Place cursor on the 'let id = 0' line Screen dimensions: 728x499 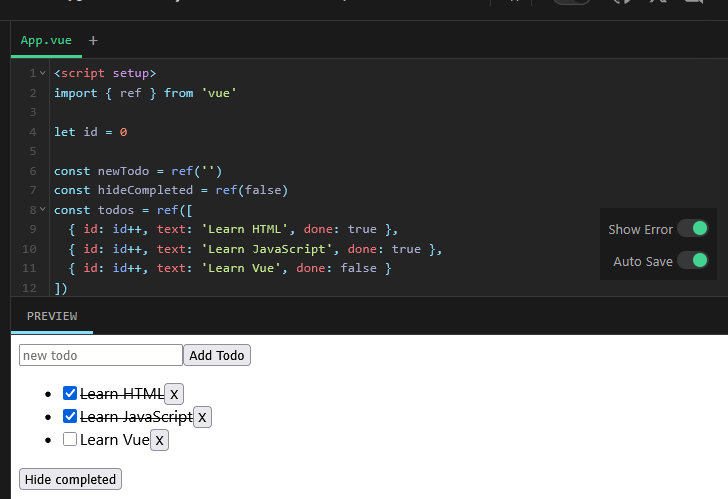click(x=90, y=132)
